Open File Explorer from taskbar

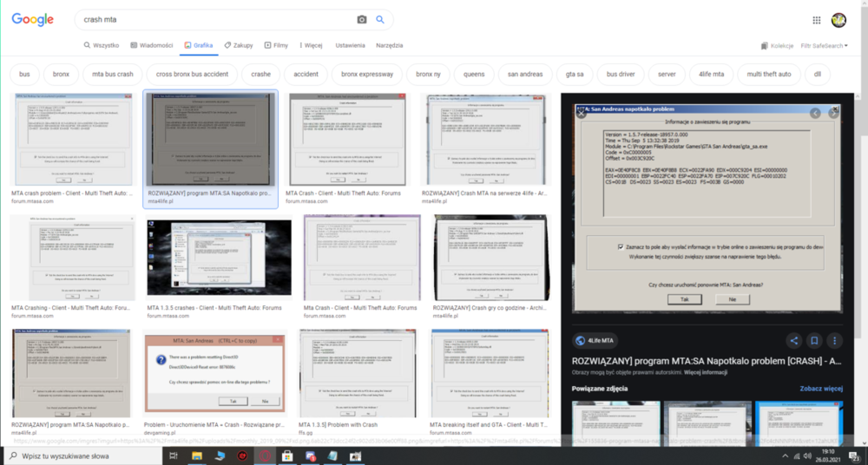[196, 455]
